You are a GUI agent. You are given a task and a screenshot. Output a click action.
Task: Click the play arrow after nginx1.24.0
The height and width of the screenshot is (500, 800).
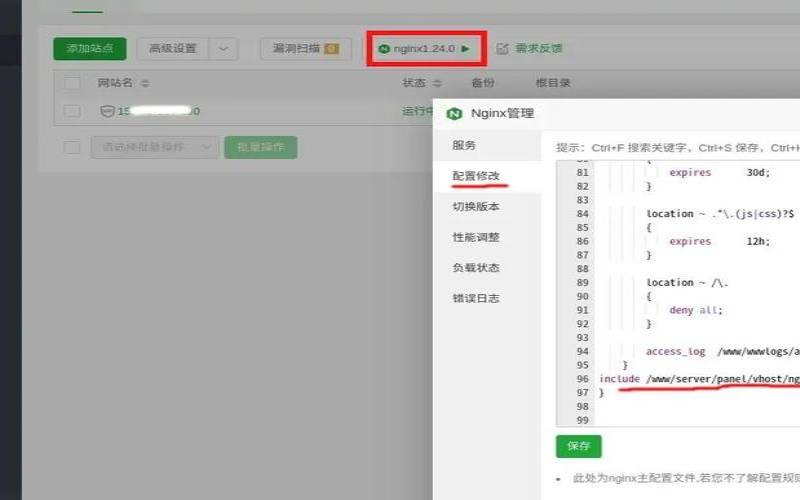pos(465,48)
